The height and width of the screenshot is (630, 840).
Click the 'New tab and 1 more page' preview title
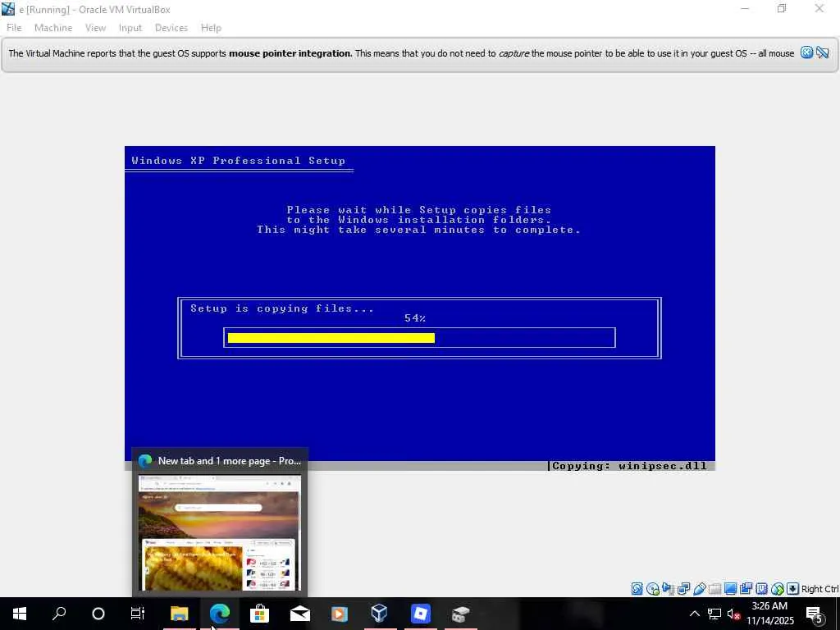coord(230,461)
